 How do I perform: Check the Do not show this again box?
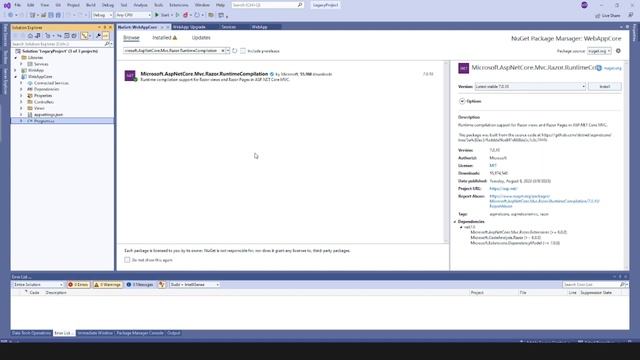tap(127, 260)
